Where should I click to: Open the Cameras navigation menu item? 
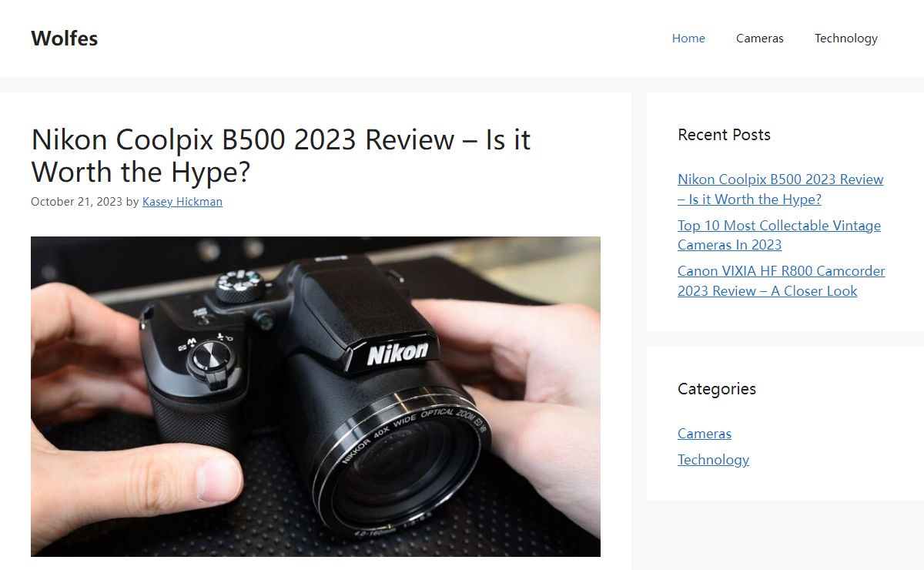point(760,39)
